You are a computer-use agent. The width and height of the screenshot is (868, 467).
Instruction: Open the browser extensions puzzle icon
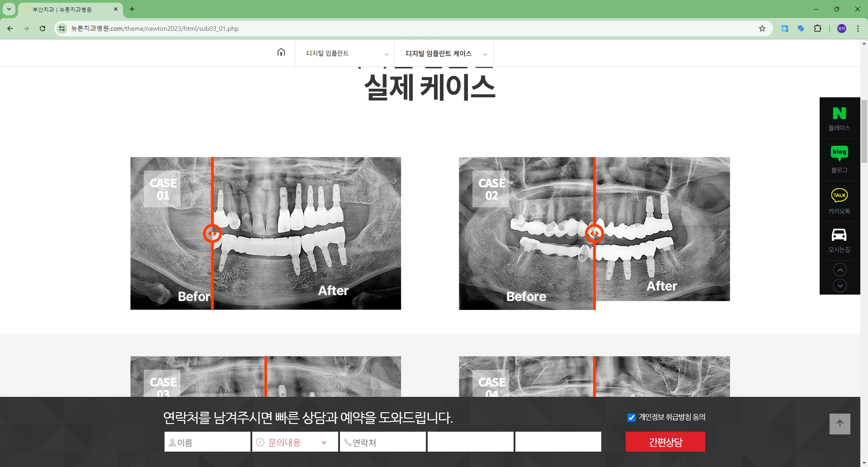[818, 28]
